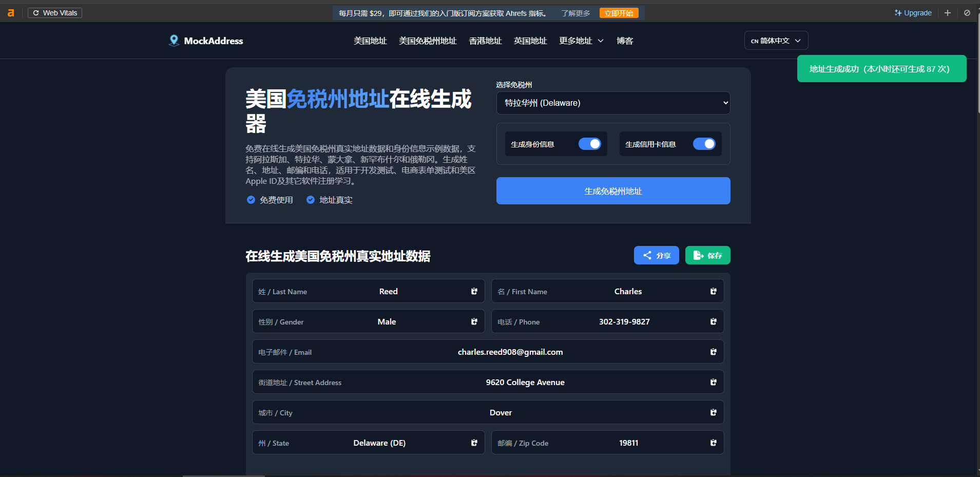Copy the phone number 302-319-9827

713,322
